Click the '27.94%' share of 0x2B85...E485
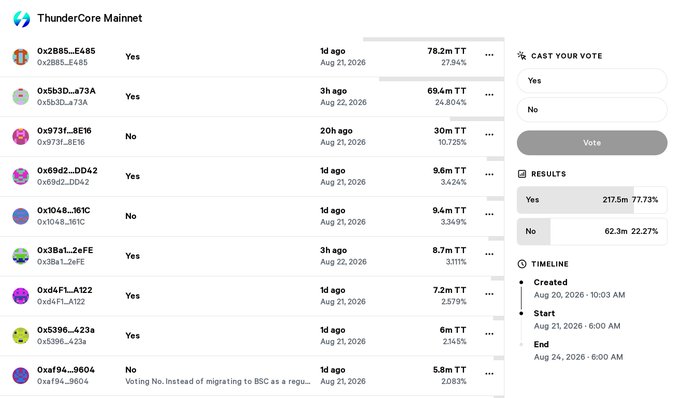Viewport: 680px width, 398px height. pos(454,63)
